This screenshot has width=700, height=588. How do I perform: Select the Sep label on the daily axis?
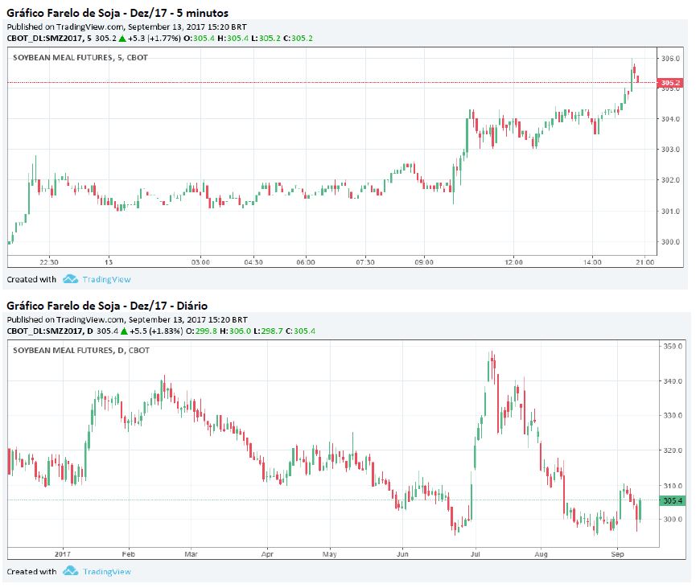[x=617, y=554]
